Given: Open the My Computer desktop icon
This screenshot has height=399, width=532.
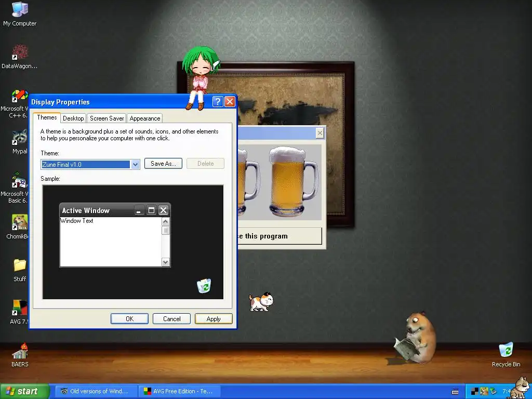Looking at the screenshot, I should (20, 14).
